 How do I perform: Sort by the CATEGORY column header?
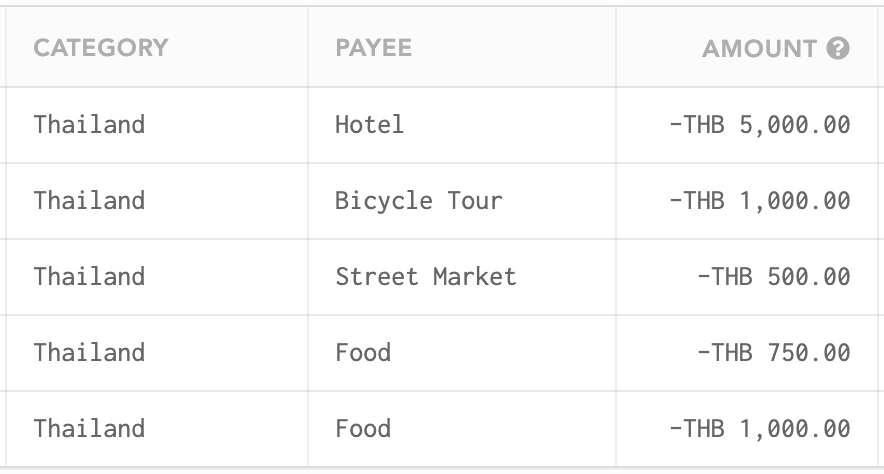point(101,48)
